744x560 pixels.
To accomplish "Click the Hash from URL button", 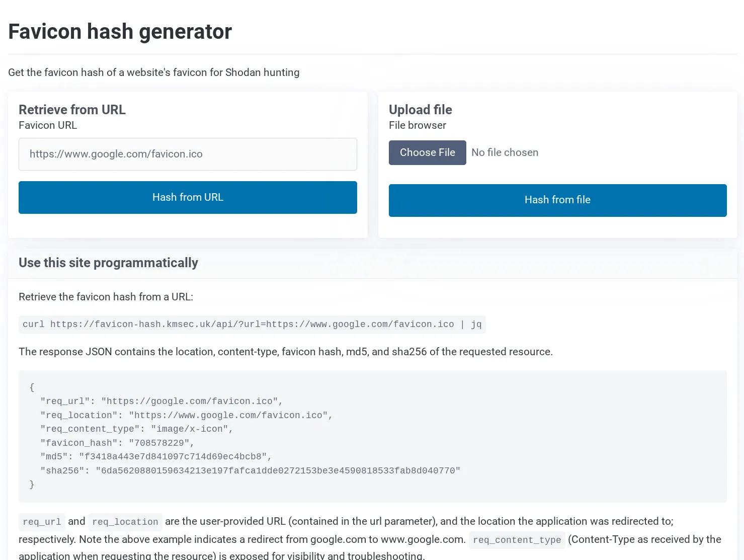I will (188, 197).
